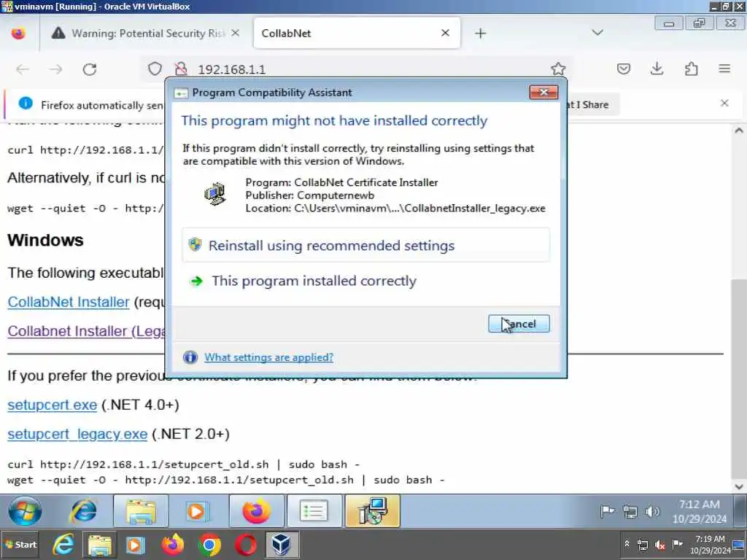Open the CollabNet Installer link
Viewport: 747px width, 560px height.
click(x=69, y=302)
